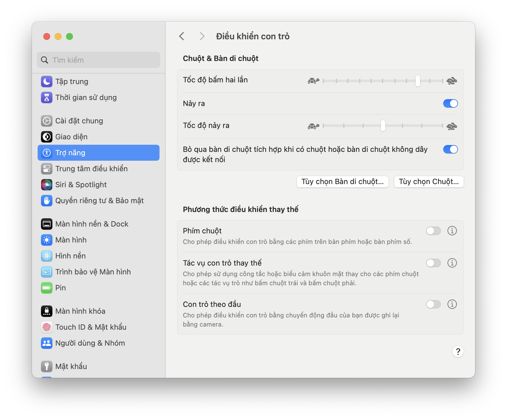
Task: Disable the Nảy ra toggle
Action: [x=450, y=103]
